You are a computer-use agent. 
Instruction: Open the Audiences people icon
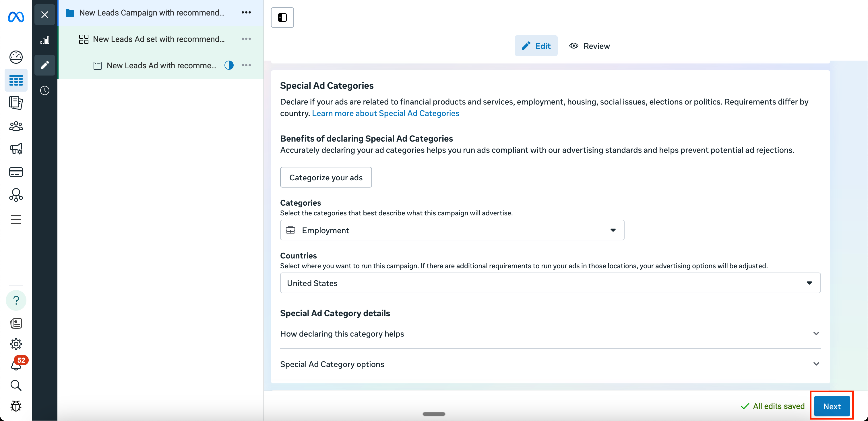click(16, 126)
